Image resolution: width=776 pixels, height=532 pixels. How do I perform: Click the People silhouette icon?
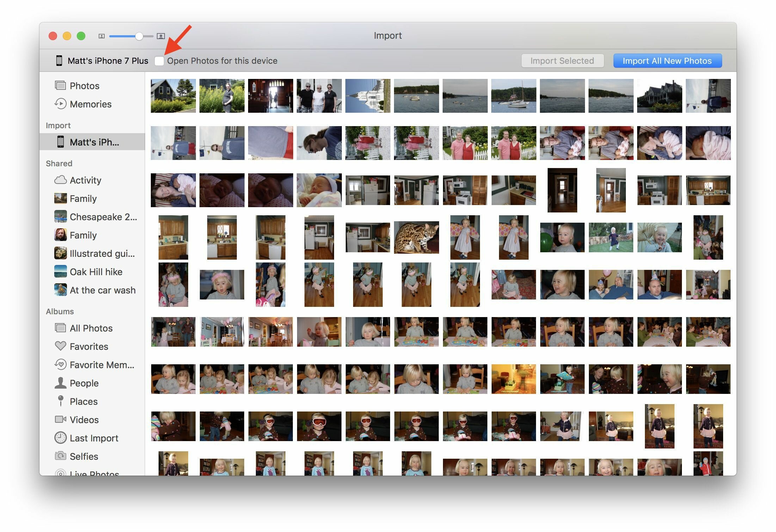(x=60, y=383)
